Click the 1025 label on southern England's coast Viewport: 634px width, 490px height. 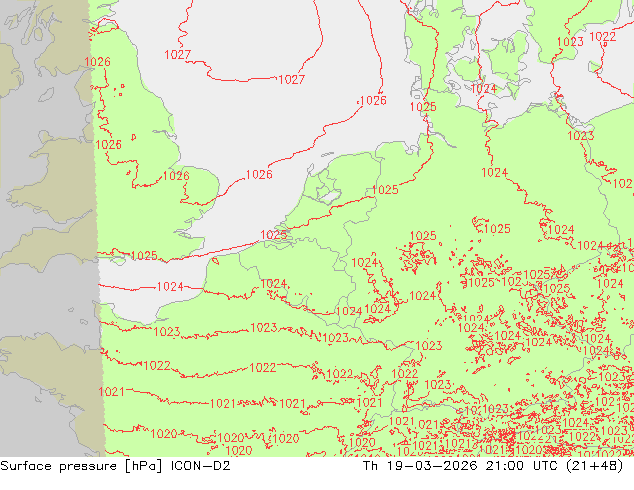coord(144,256)
